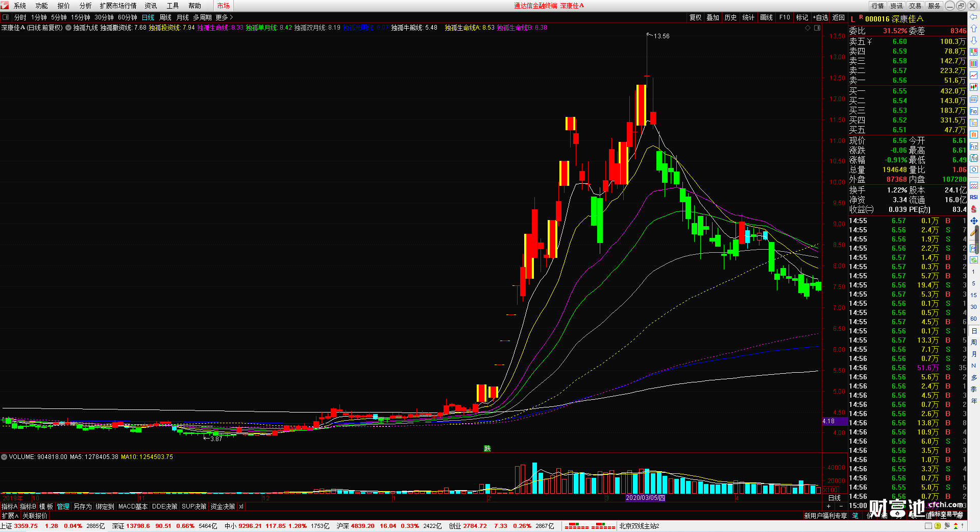Click the green refresh icon in sidebar
Image resolution: width=980 pixels, height=532 pixels.
(974, 259)
